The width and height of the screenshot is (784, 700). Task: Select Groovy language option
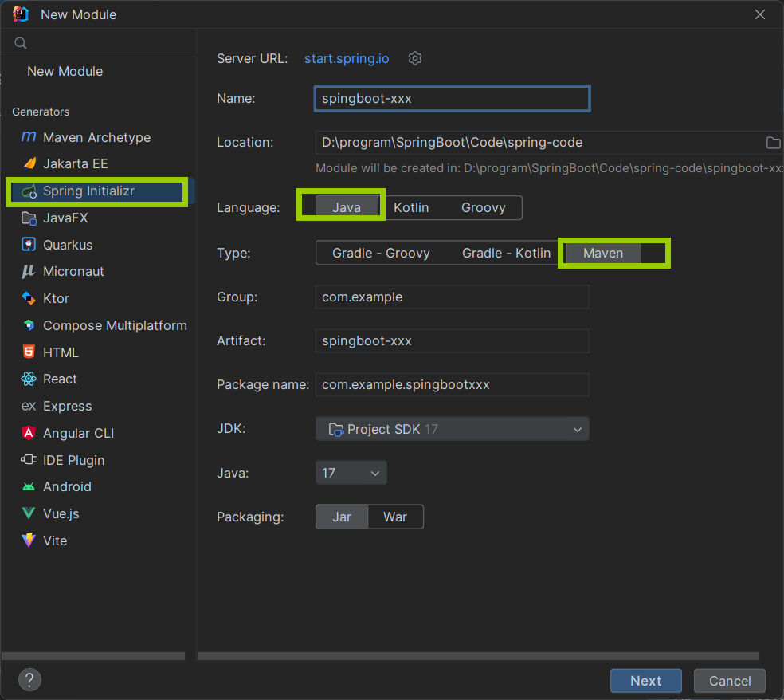483,207
